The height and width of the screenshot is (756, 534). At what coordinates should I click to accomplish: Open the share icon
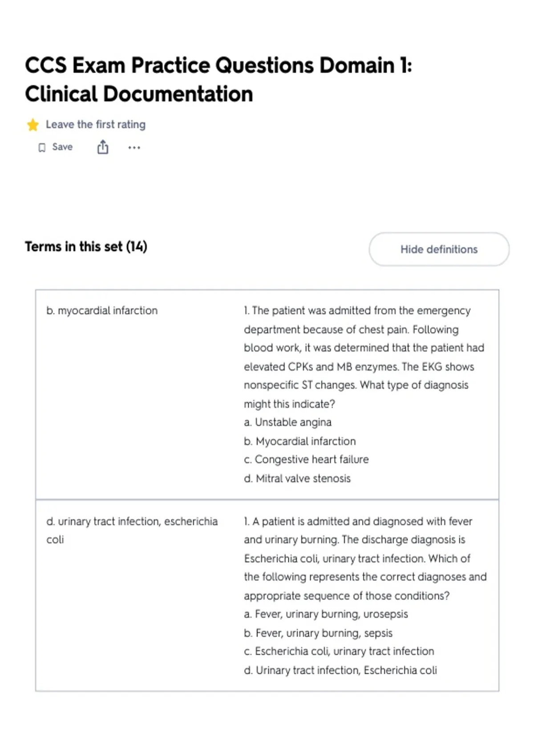point(103,147)
